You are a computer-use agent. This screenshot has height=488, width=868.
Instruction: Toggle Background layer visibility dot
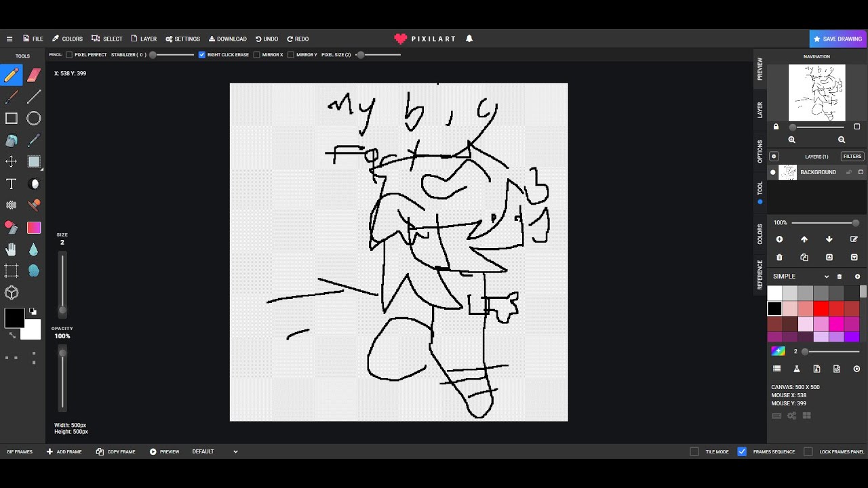[x=772, y=172]
